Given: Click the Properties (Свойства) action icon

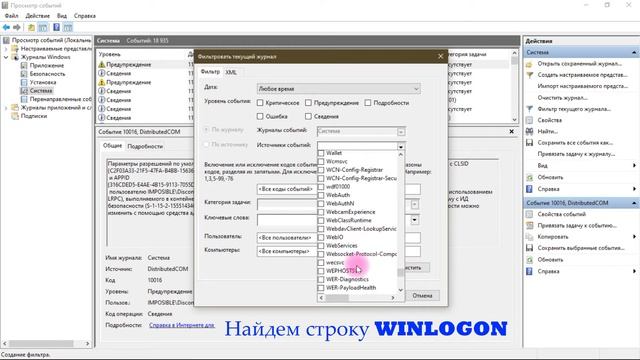Looking at the screenshot, I should (x=529, y=120).
